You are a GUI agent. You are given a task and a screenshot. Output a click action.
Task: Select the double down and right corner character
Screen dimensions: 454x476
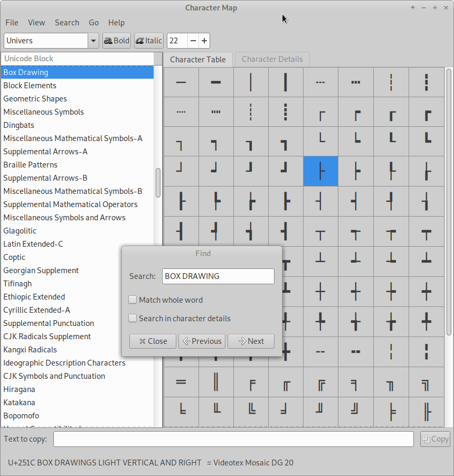pos(320,382)
